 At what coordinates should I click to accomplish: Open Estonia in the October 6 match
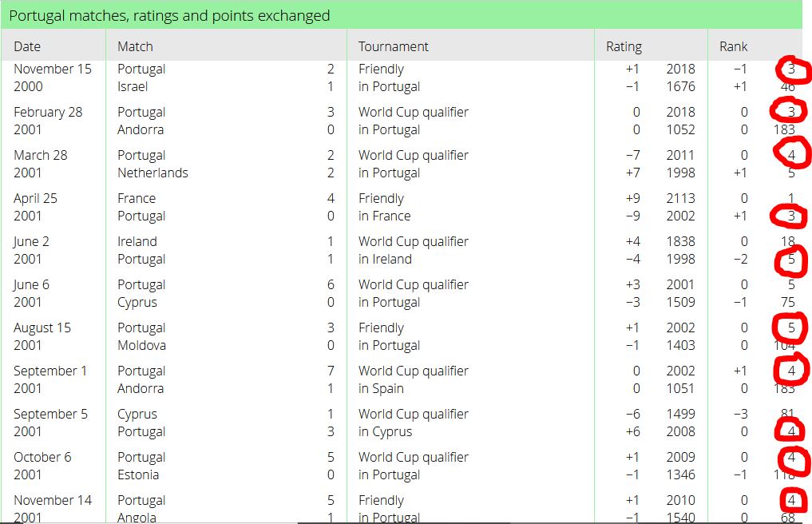point(138,474)
